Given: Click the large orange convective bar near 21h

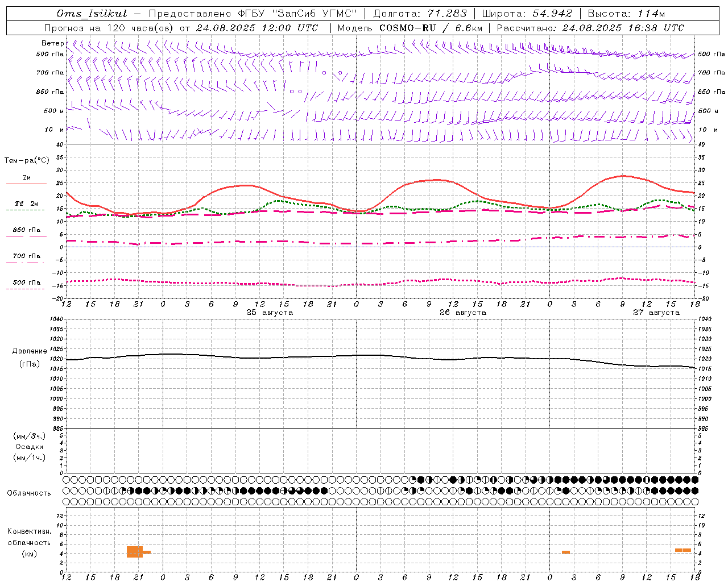Looking at the screenshot, I should pos(135,552).
